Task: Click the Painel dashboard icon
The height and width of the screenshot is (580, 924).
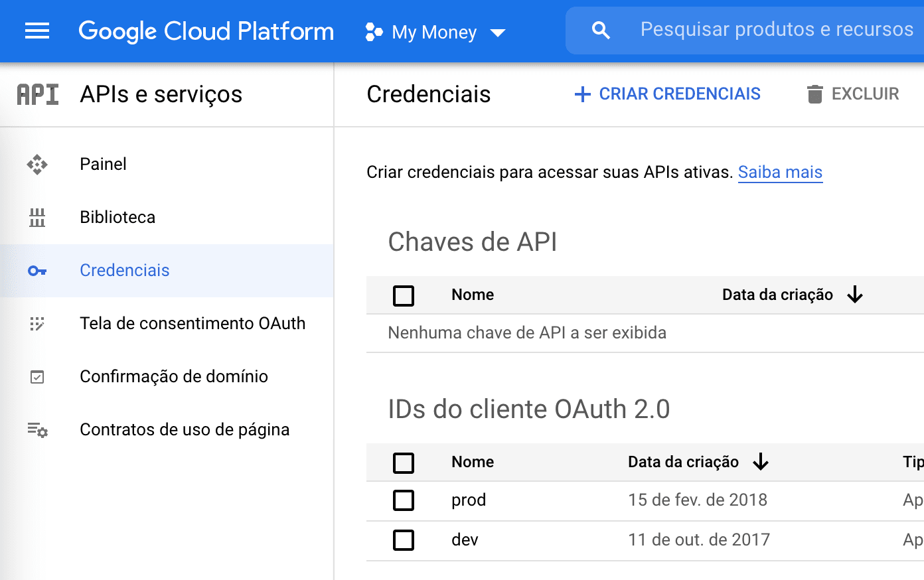Action: pyautogui.click(x=37, y=164)
